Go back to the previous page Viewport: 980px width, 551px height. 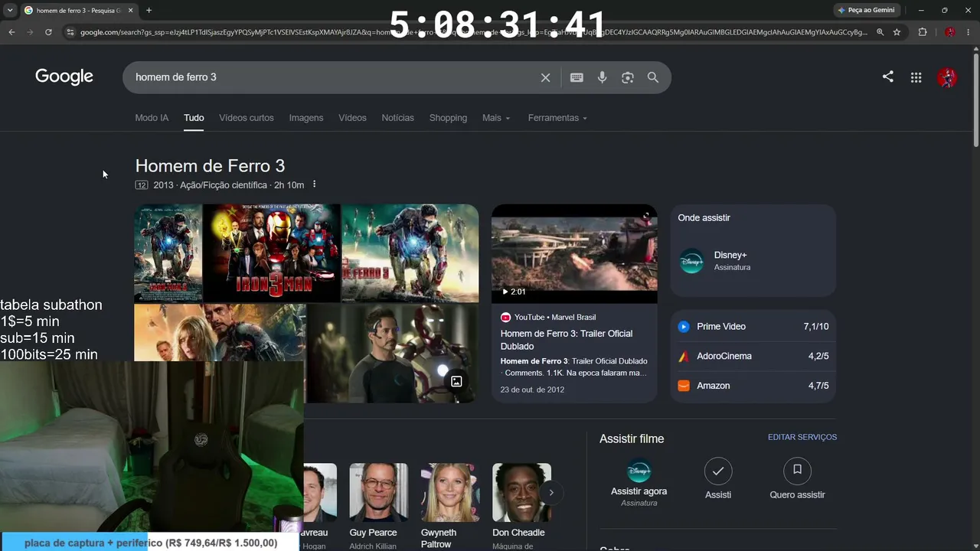11,32
